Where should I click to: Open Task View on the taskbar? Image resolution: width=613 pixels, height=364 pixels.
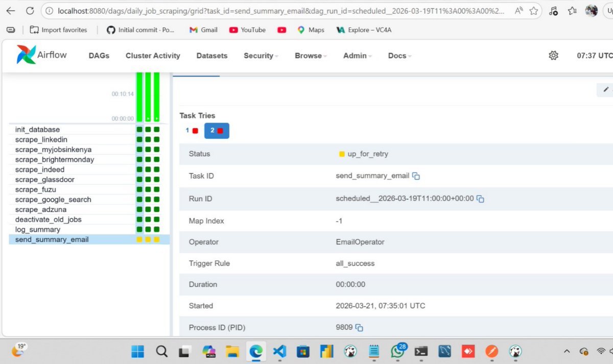[x=184, y=351]
